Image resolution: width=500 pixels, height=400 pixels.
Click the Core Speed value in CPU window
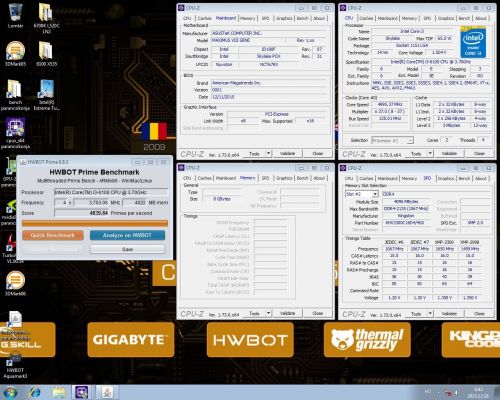click(390, 105)
